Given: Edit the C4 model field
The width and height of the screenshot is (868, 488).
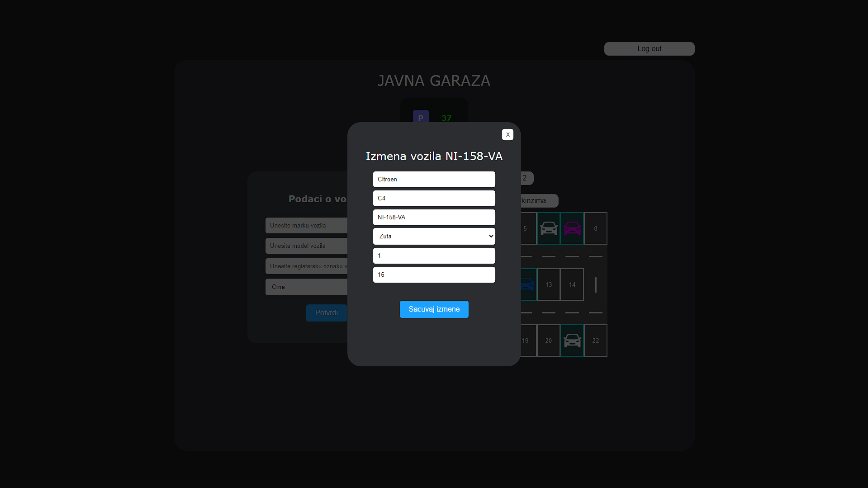Looking at the screenshot, I should pyautogui.click(x=434, y=198).
